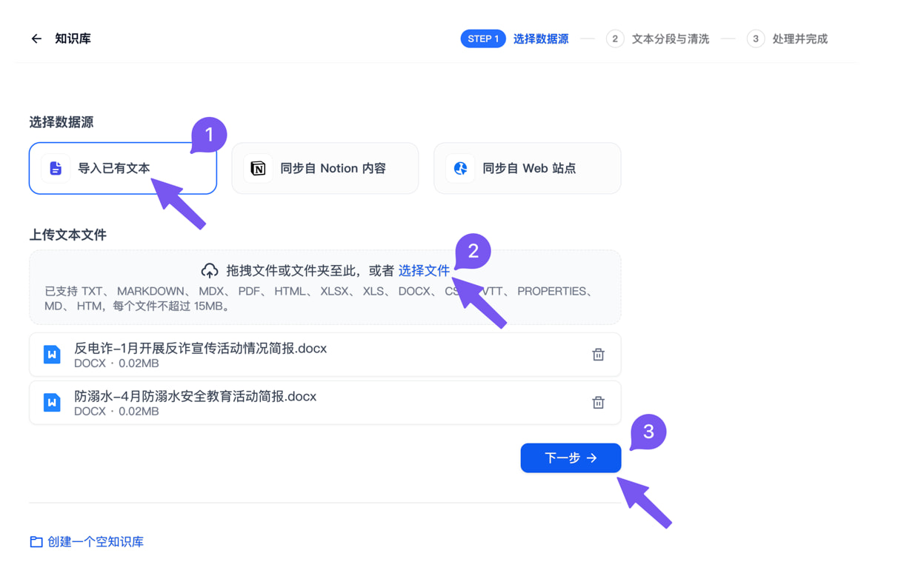Click the DOCX · 0.02MB text under 防溺水 file
The image size is (924, 576).
(x=116, y=412)
